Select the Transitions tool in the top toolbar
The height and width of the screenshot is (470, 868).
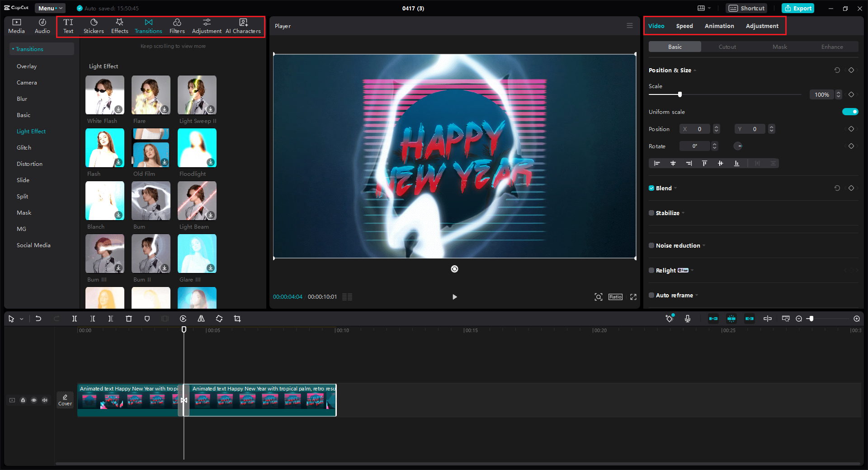(x=148, y=26)
